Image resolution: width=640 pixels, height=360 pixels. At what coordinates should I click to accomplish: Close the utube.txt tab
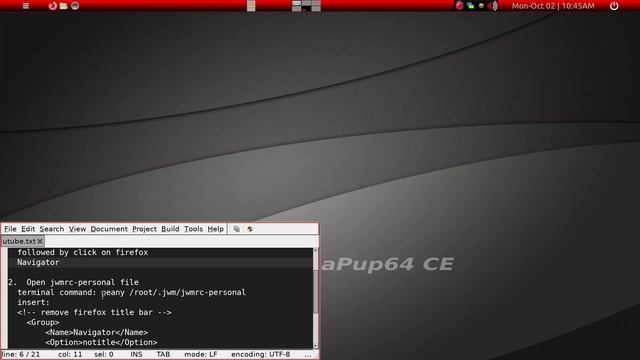[40, 241]
